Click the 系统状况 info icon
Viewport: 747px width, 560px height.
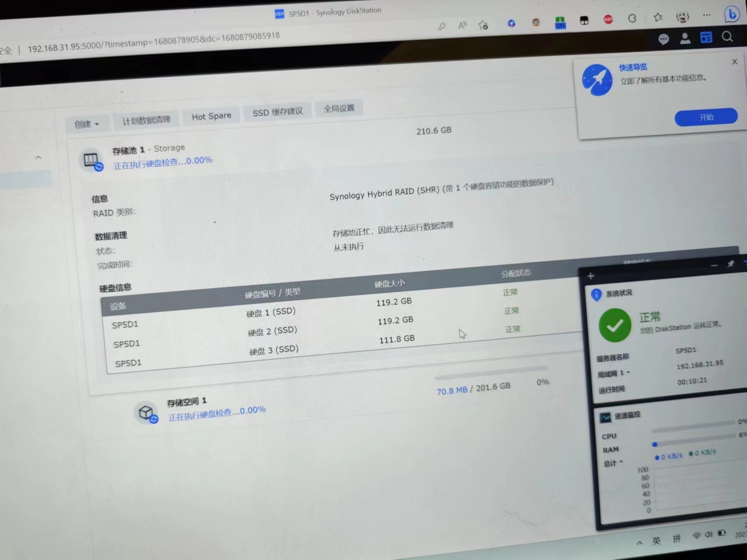click(x=596, y=295)
